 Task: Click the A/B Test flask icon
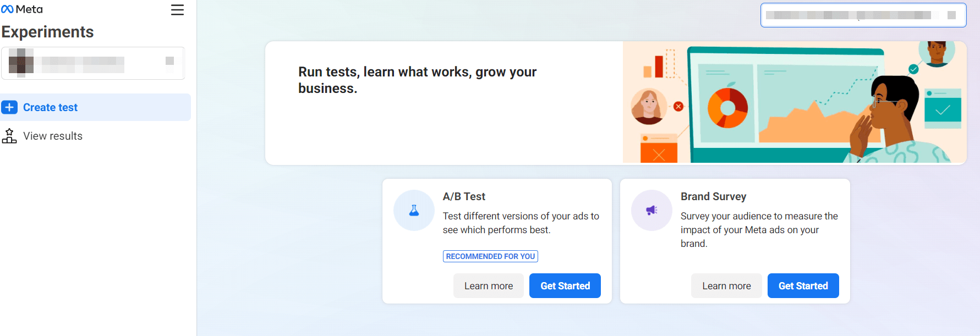[414, 211]
